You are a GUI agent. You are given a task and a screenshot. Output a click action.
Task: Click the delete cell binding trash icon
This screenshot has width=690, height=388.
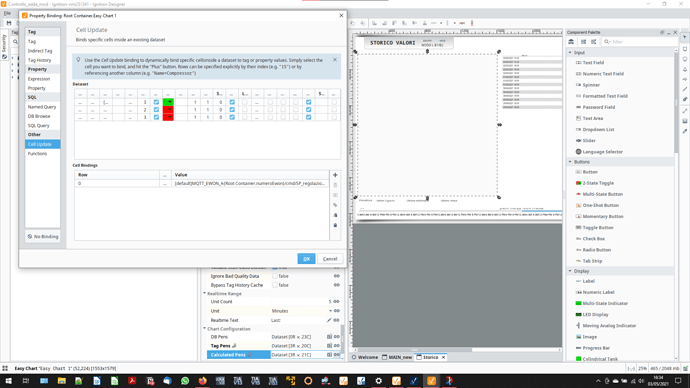tap(335, 185)
